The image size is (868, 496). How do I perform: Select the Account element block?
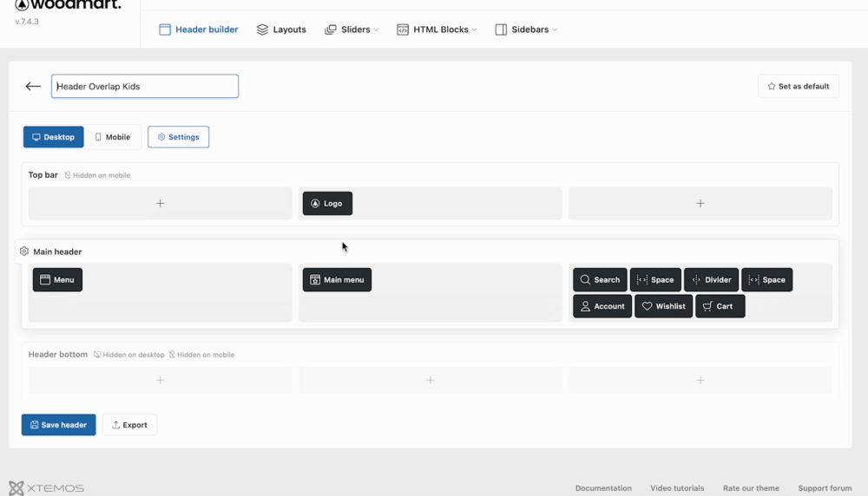tap(602, 306)
